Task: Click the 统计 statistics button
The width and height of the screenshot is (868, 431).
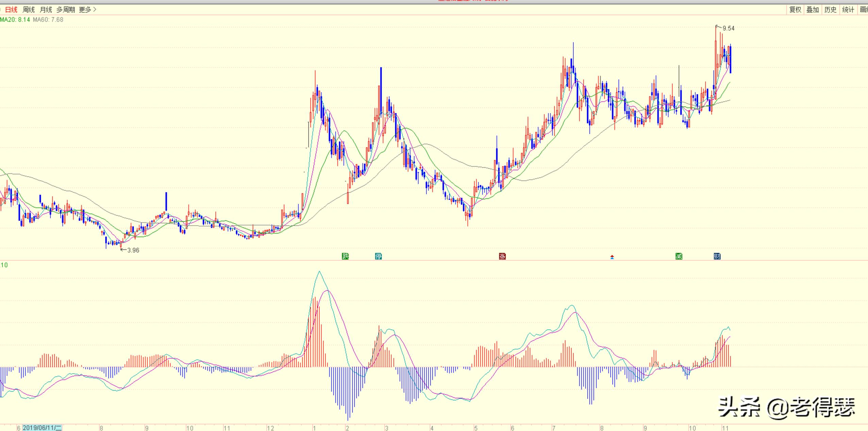Action: [x=848, y=10]
